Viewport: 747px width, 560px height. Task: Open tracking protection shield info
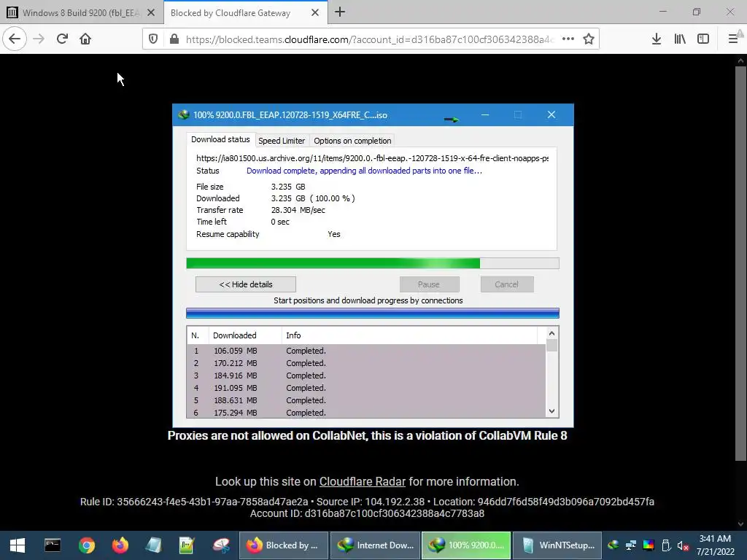153,39
